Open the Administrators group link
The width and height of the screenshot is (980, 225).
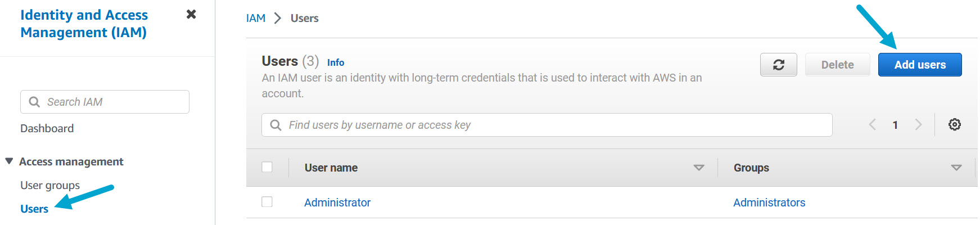[769, 202]
